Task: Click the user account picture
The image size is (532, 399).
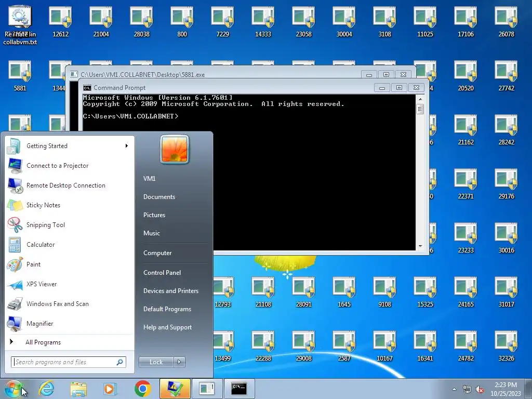Action: tap(175, 149)
